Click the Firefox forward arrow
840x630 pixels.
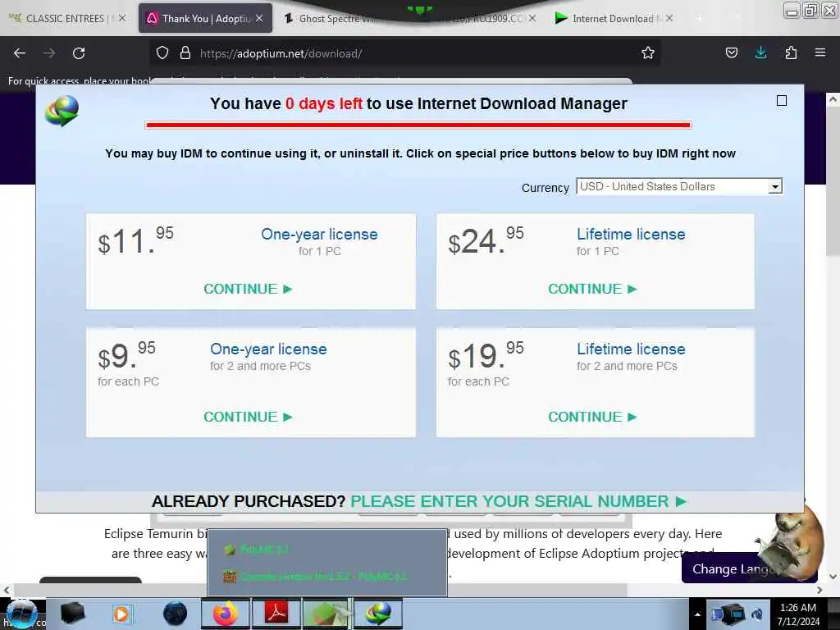pyautogui.click(x=49, y=53)
